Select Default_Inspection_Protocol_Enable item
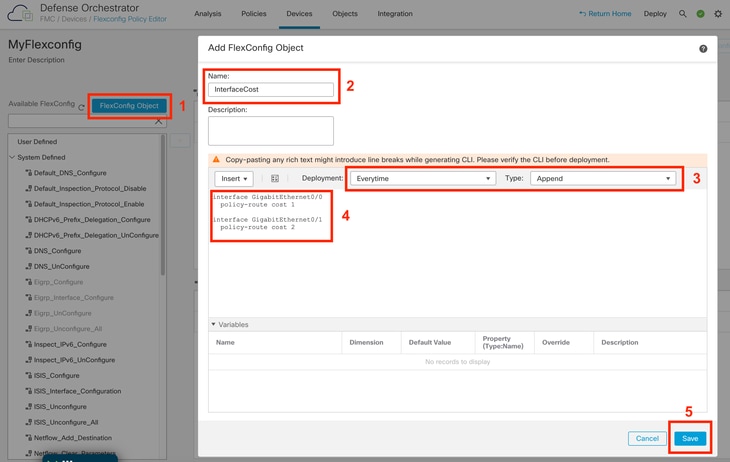Viewport: 730px width, 462px height. (89, 204)
